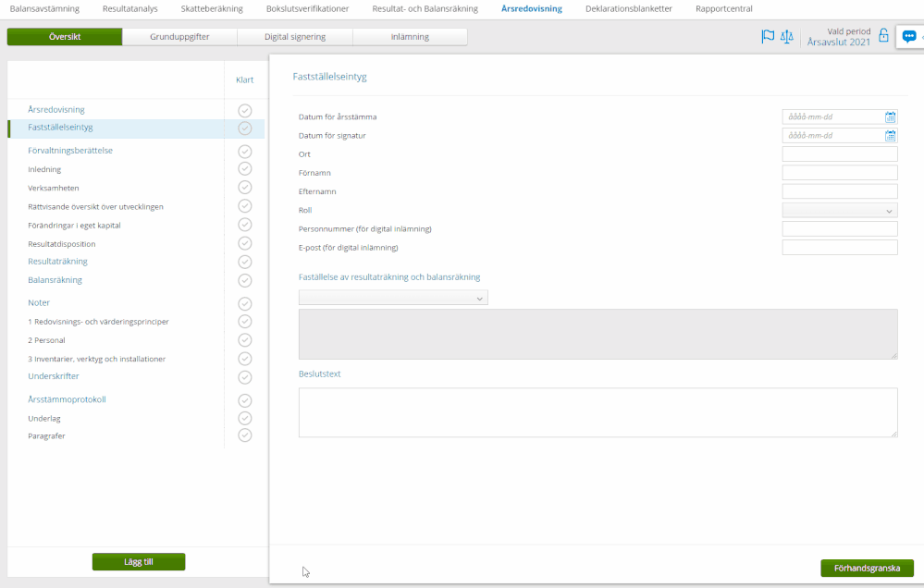The width and height of the screenshot is (924, 588).
Task: Expand the Roll dropdown
Action: [x=840, y=211]
